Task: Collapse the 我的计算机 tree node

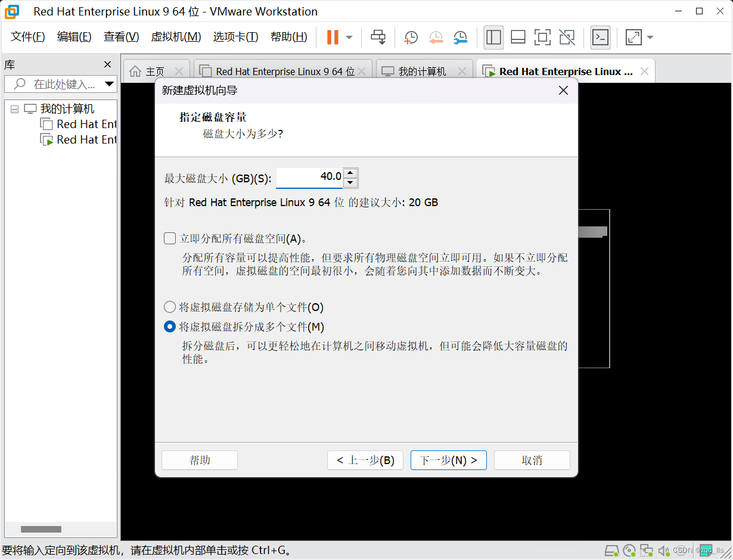Action: pyautogui.click(x=15, y=110)
